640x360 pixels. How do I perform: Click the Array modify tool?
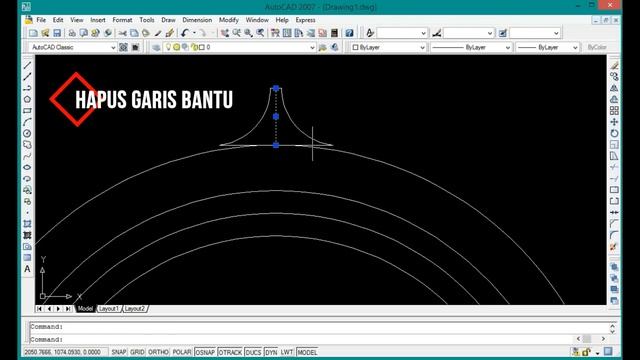(614, 111)
